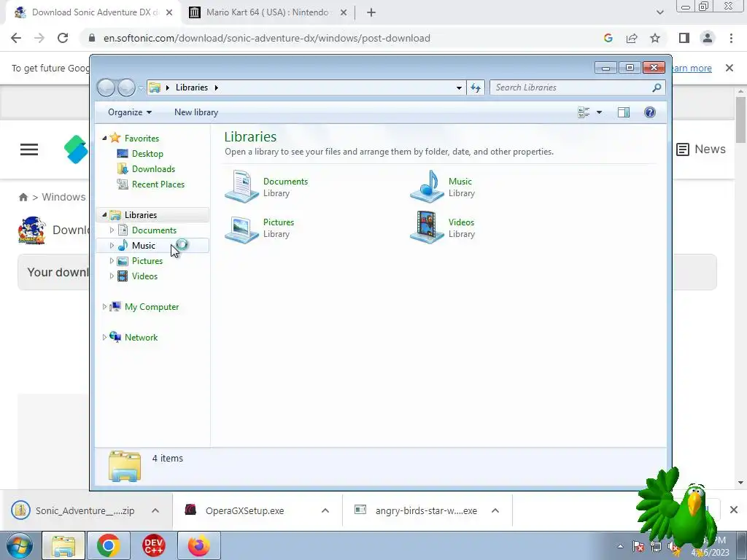This screenshot has width=747, height=560.
Task: Expand the Pictures tree node arrow
Action: click(x=112, y=261)
